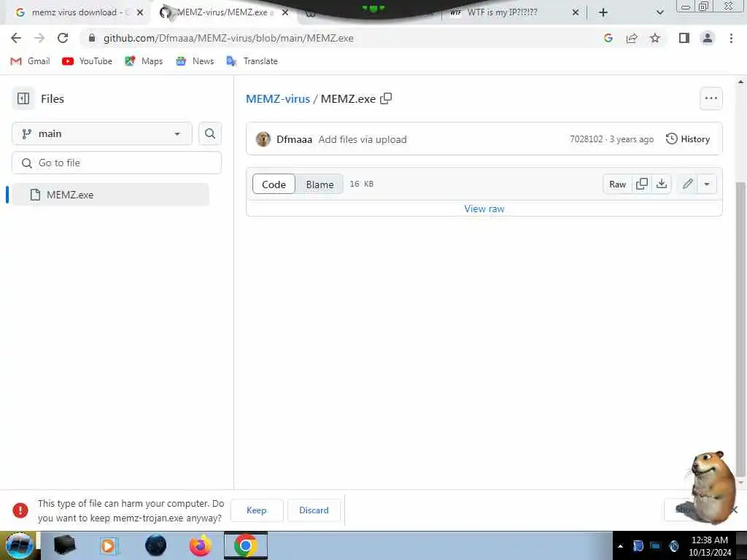747x560 pixels.
Task: Search files with magnifier button
Action: (x=209, y=134)
